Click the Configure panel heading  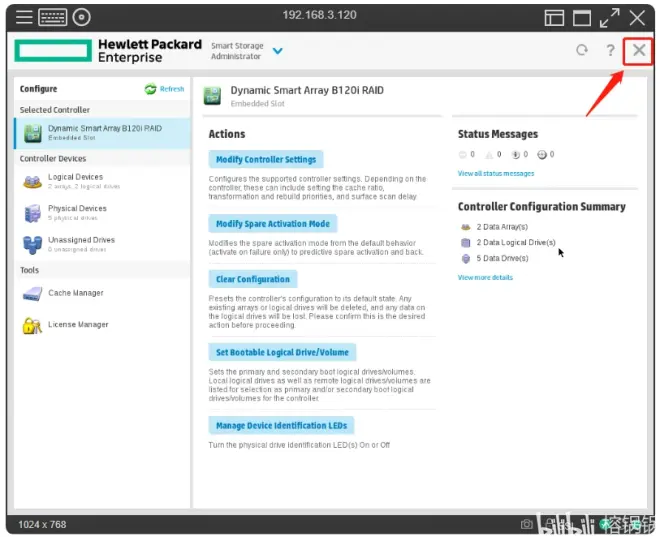(38, 89)
